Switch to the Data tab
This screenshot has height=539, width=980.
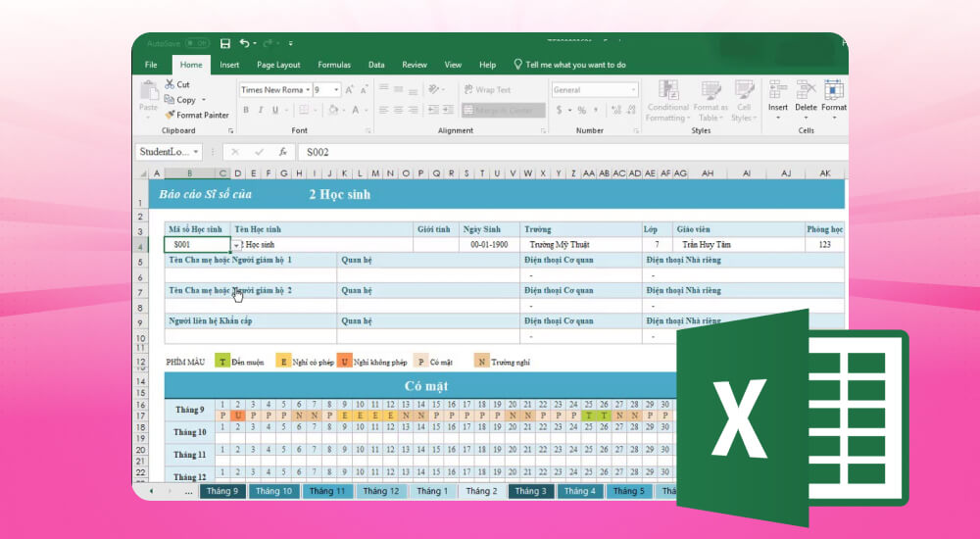click(x=376, y=65)
